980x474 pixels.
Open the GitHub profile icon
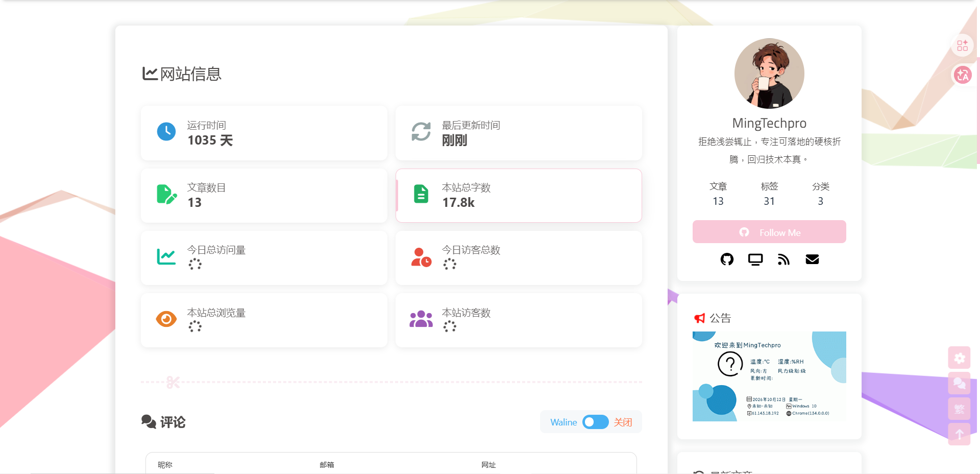[x=727, y=259]
